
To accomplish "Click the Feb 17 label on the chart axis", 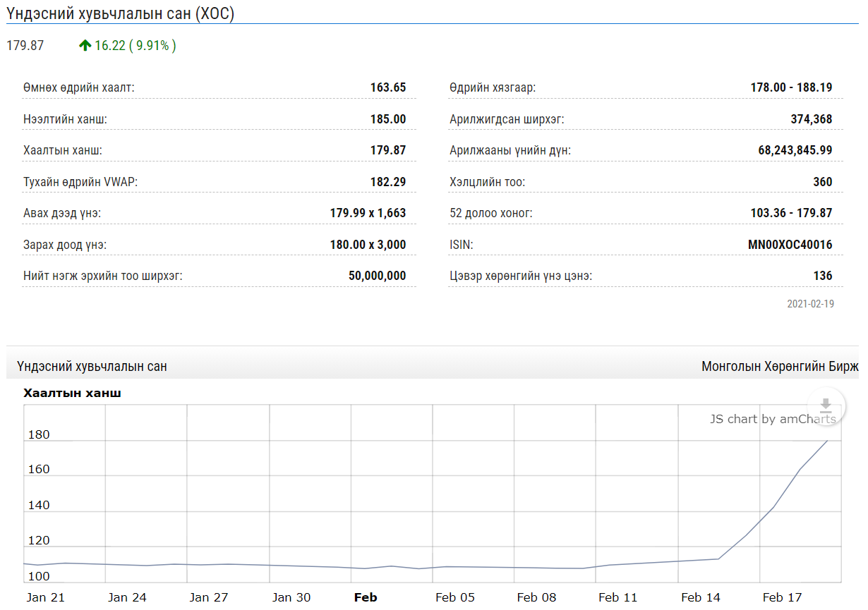I will click(x=783, y=597).
